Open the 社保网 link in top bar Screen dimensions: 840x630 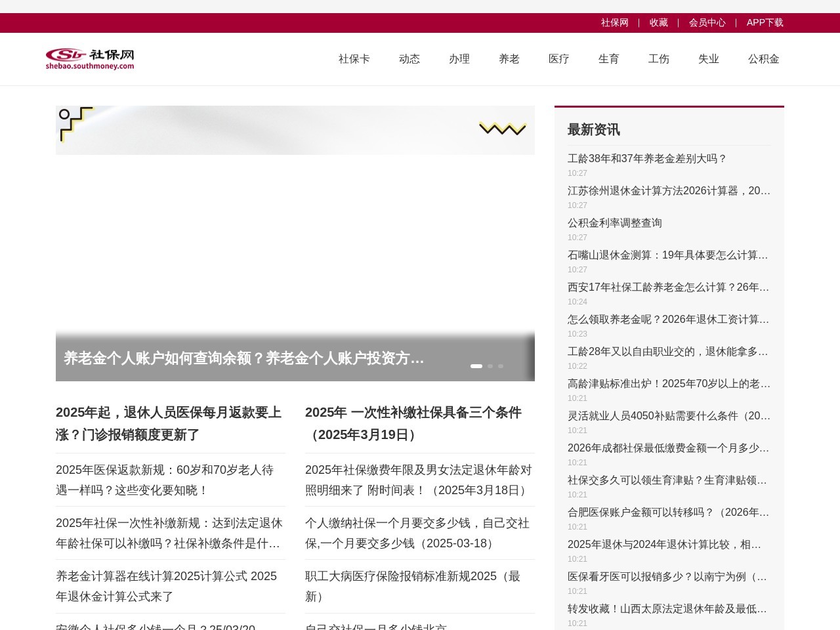point(615,22)
